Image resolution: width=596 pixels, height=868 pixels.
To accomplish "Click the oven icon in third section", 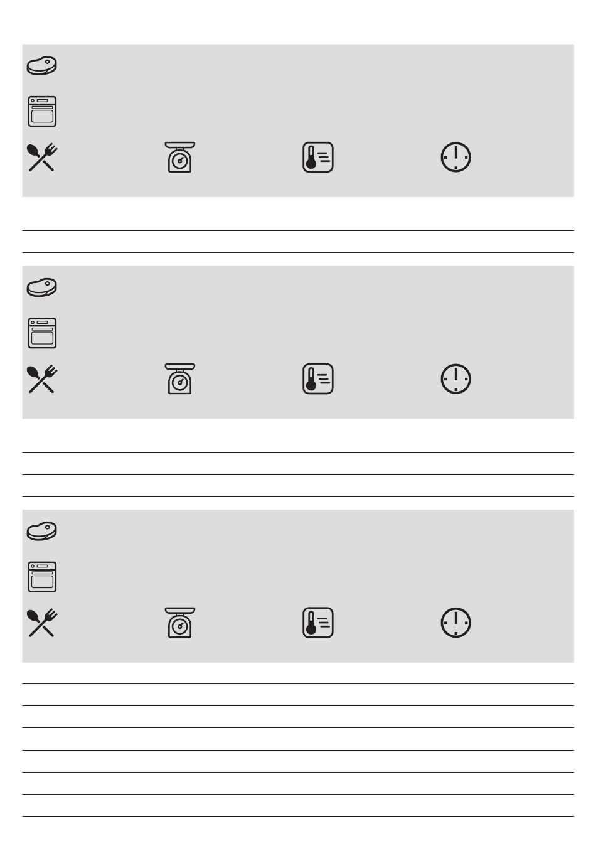I will click(x=42, y=577).
